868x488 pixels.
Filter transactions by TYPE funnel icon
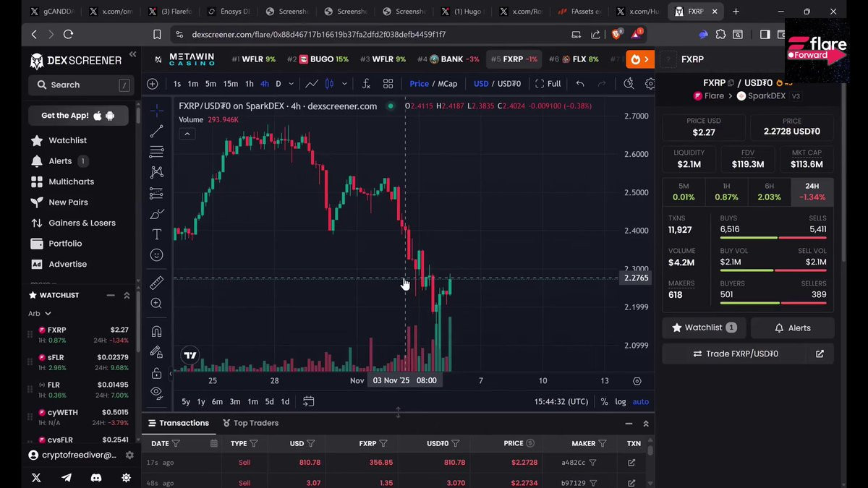pos(254,443)
